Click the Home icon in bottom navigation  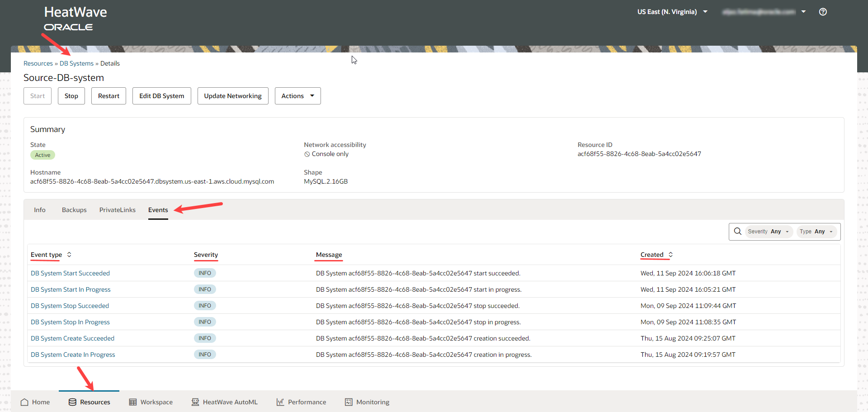point(24,402)
